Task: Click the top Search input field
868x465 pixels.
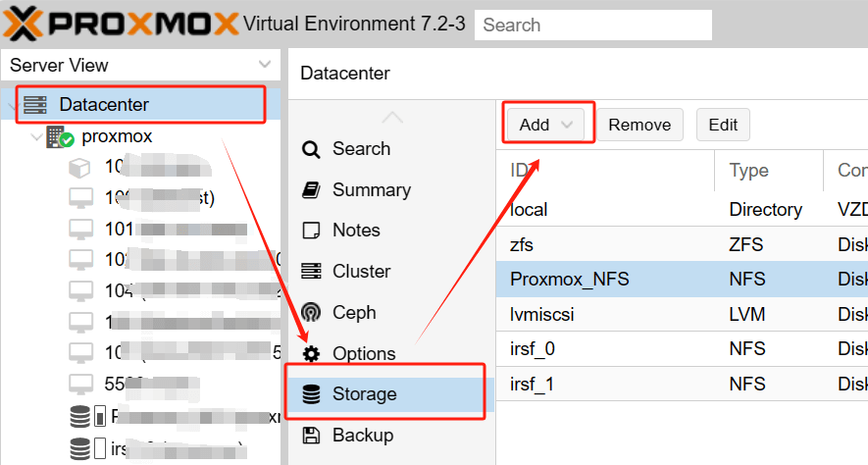Action: click(x=592, y=25)
